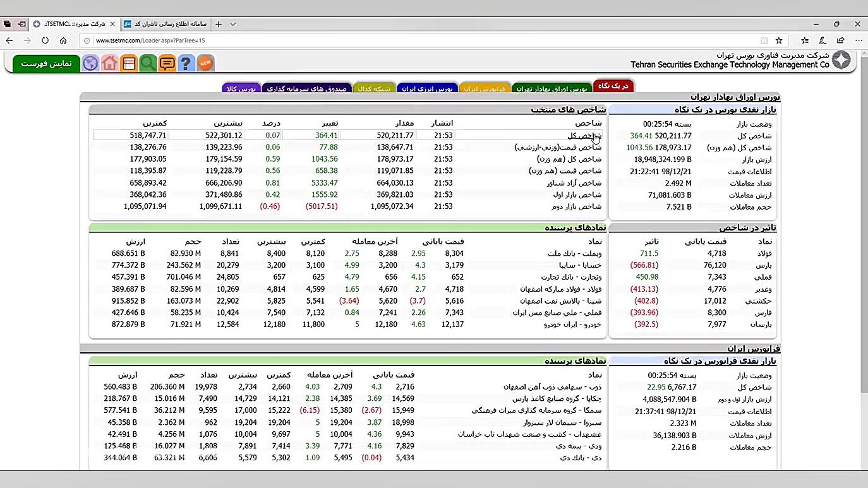Viewport: 868px width, 488px height.
Task: Click حکشتی in the index impact list
Action: 761,301
